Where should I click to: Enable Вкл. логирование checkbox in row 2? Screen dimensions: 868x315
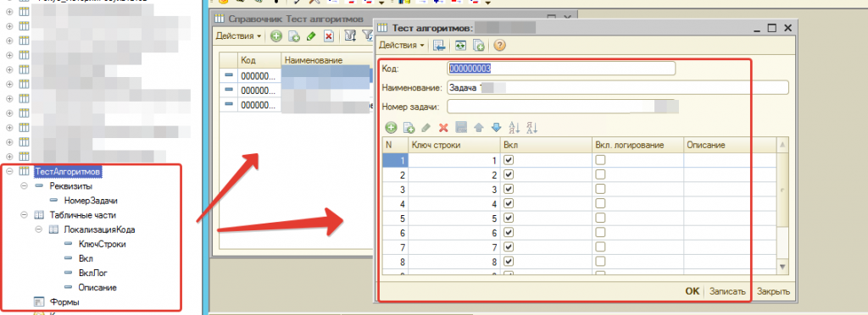600,174
